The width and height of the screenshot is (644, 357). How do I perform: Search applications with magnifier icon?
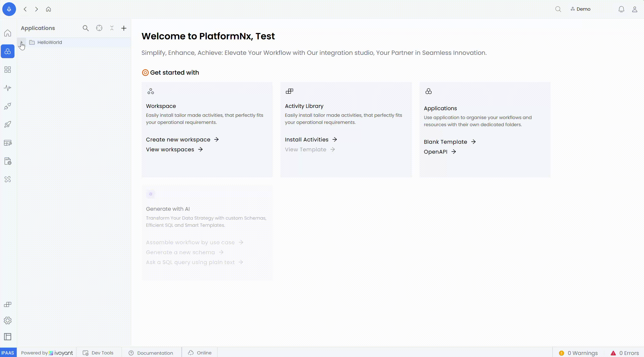[x=86, y=28]
